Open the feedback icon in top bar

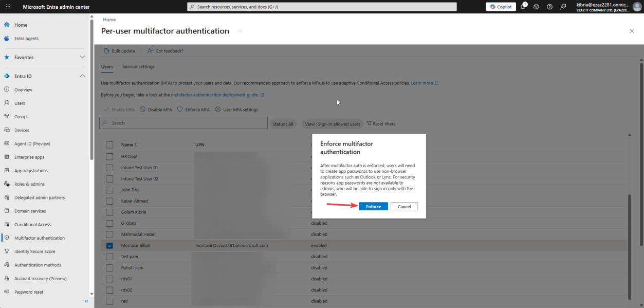[563, 7]
